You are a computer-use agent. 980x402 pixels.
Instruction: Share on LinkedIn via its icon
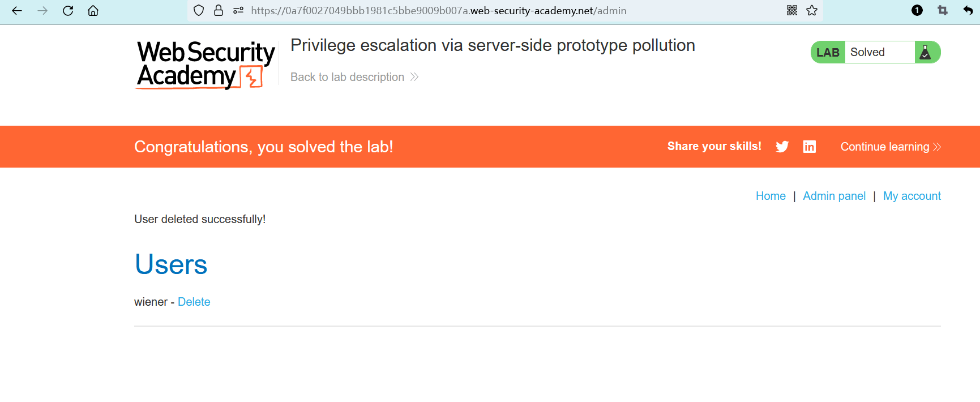(810, 147)
